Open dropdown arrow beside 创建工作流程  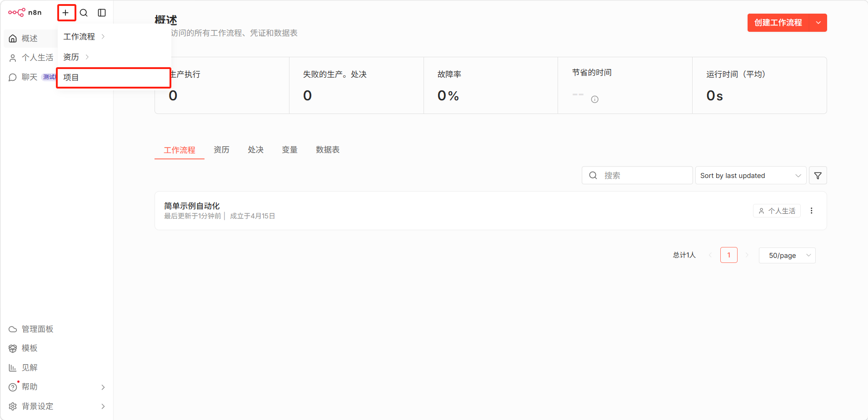tap(818, 23)
